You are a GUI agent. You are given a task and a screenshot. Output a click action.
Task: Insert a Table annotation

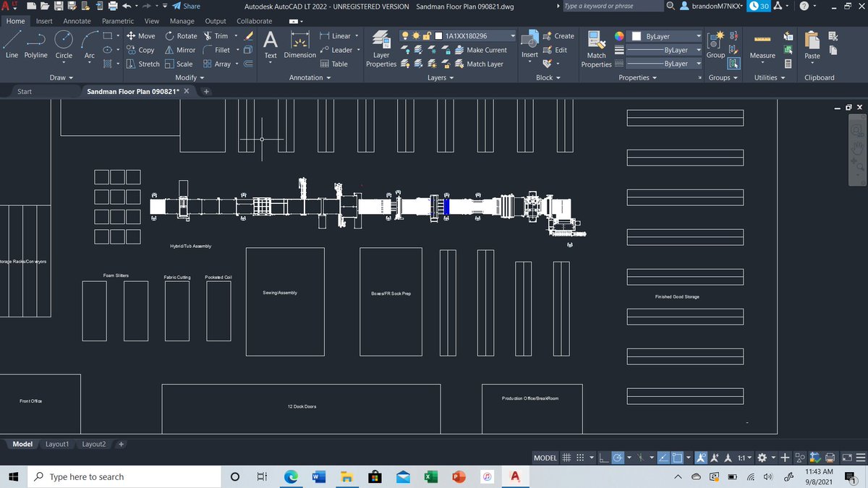pyautogui.click(x=333, y=64)
